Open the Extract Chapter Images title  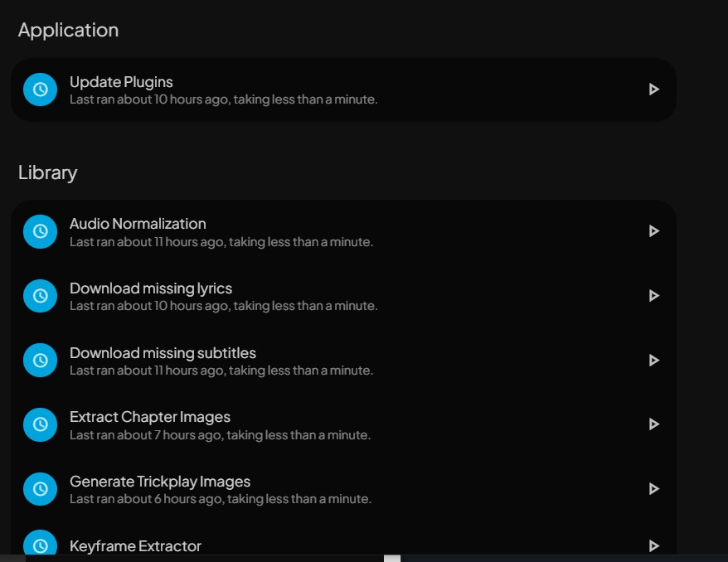(149, 417)
